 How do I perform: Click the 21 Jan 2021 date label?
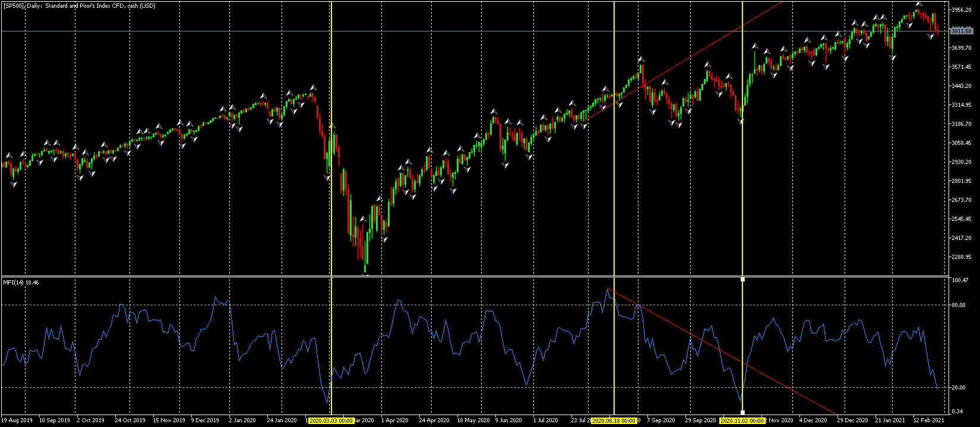point(890,420)
